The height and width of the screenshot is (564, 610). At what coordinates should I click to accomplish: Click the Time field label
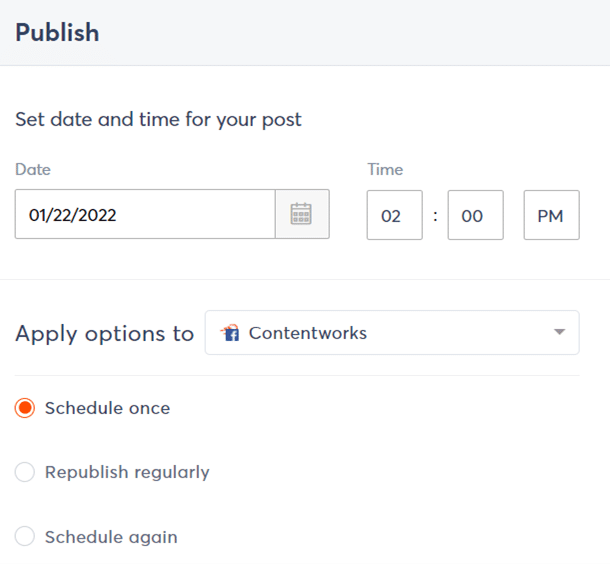pyautogui.click(x=385, y=170)
